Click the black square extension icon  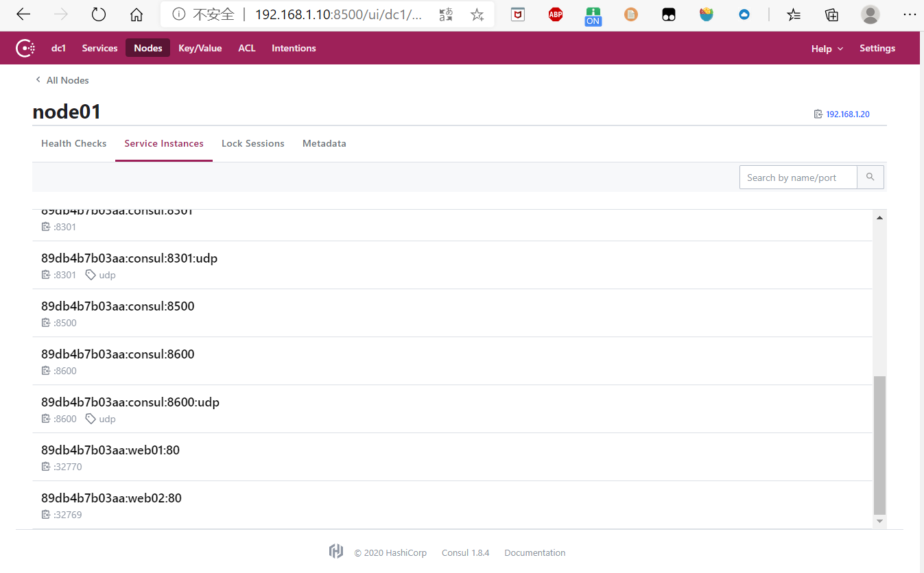(669, 14)
